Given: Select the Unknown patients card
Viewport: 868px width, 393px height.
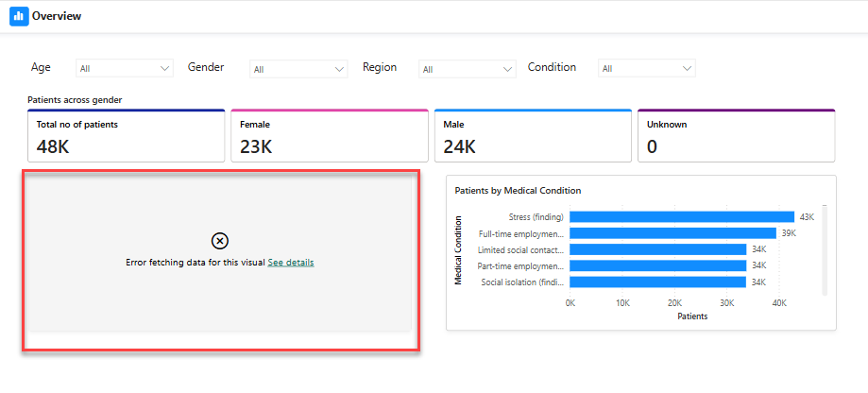Looking at the screenshot, I should (737, 136).
